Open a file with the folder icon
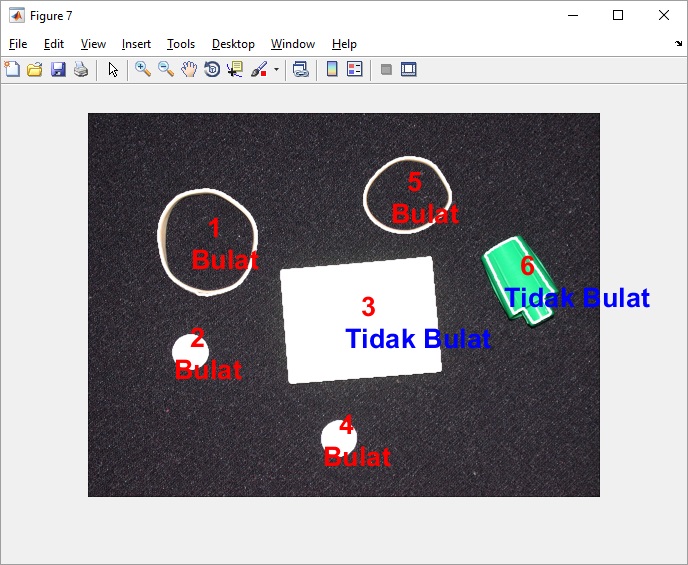Viewport: 688px width, 565px height. point(35,69)
